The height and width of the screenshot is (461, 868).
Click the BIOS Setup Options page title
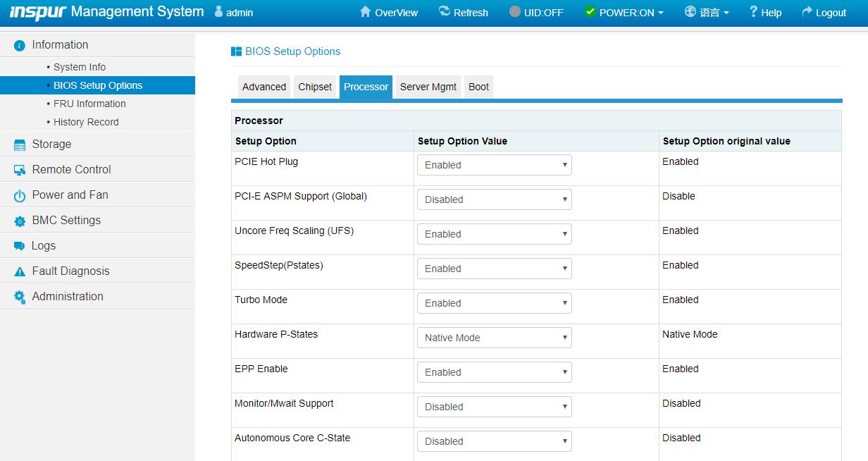coord(292,51)
